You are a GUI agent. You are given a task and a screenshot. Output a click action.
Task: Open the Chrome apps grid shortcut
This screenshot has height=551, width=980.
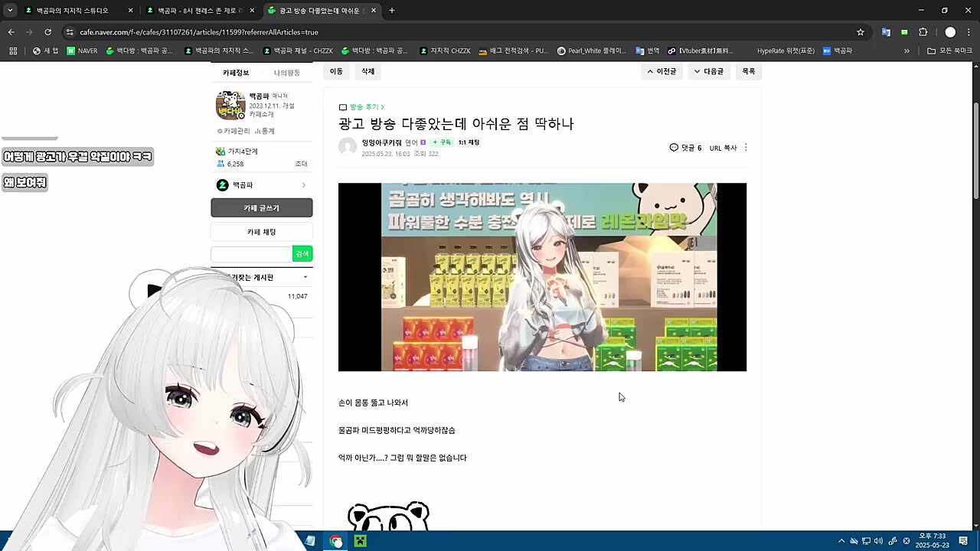click(x=13, y=51)
